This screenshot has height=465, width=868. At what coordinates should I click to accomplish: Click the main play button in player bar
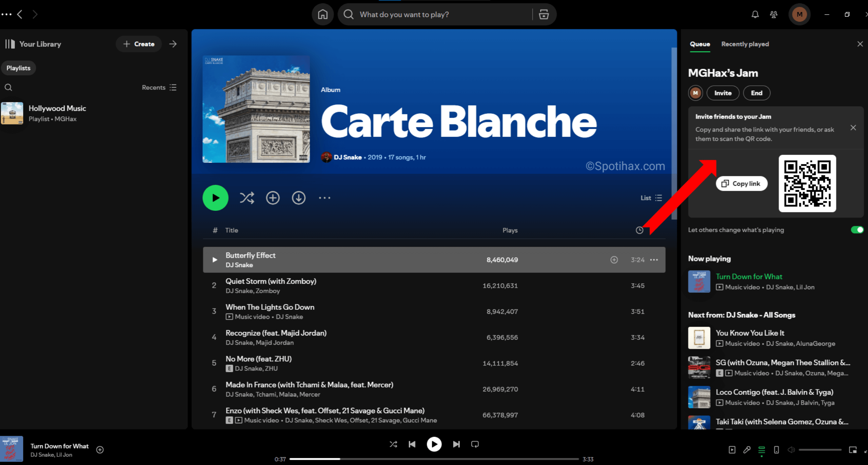click(x=434, y=444)
